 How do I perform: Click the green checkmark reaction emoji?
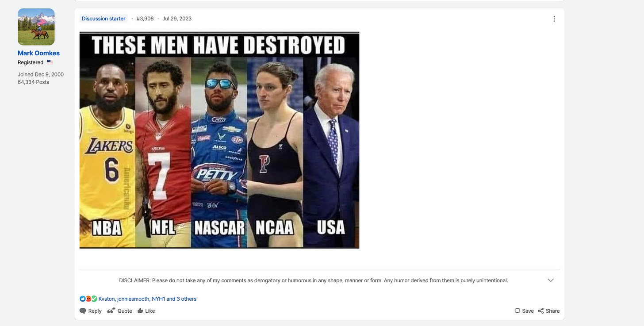[x=94, y=299]
